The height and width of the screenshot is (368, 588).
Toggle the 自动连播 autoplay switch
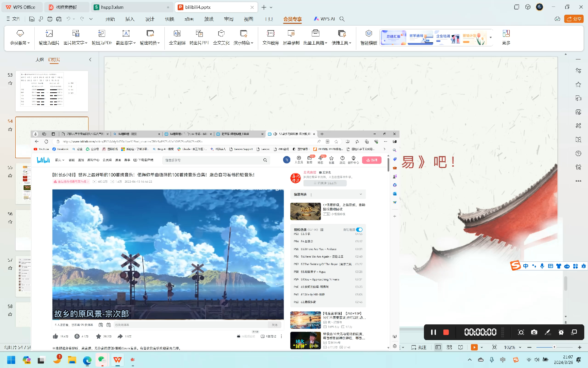click(x=359, y=230)
